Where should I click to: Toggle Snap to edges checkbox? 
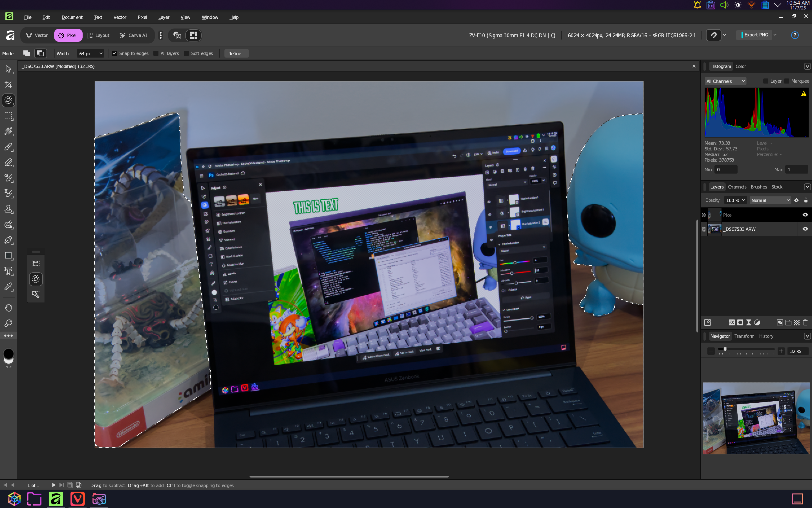point(114,53)
